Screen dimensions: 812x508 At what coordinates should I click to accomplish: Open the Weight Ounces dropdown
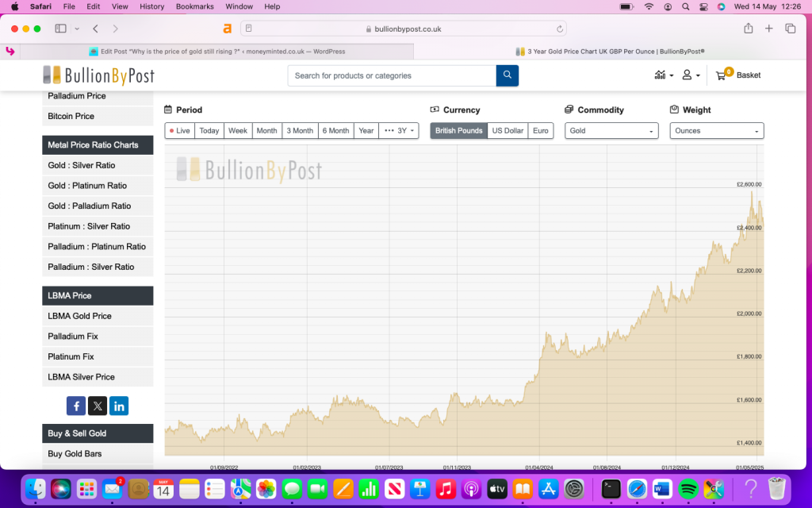click(717, 131)
